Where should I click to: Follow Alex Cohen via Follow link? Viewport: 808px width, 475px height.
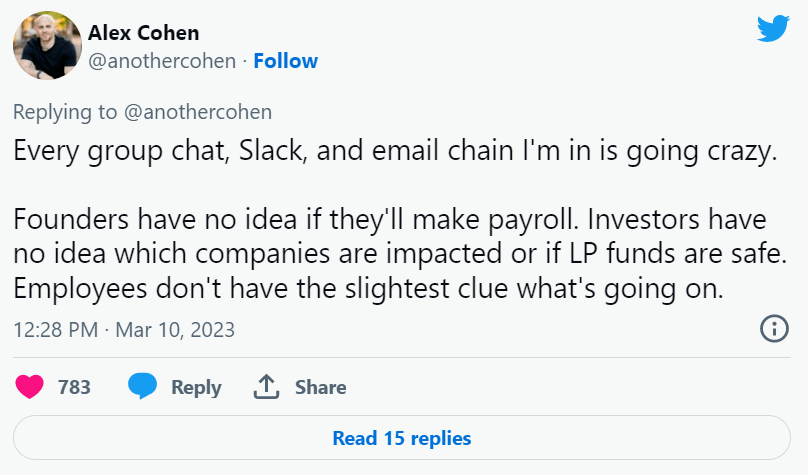pos(285,61)
